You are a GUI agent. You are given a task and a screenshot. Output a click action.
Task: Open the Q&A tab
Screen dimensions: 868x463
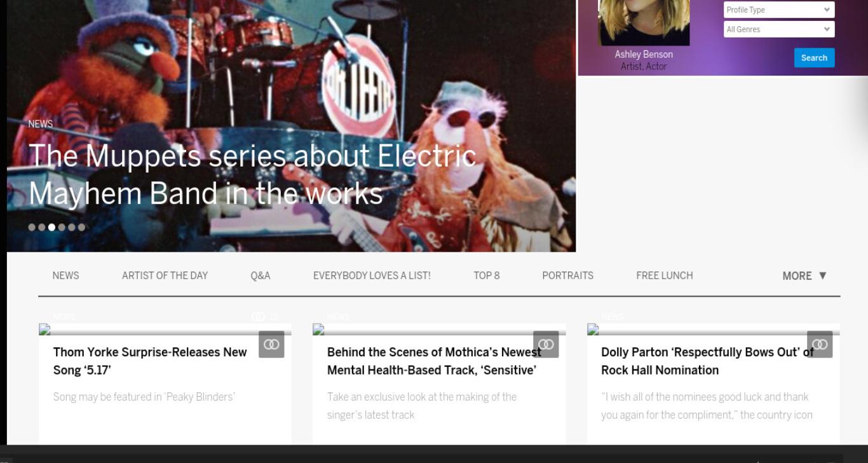pyautogui.click(x=261, y=275)
